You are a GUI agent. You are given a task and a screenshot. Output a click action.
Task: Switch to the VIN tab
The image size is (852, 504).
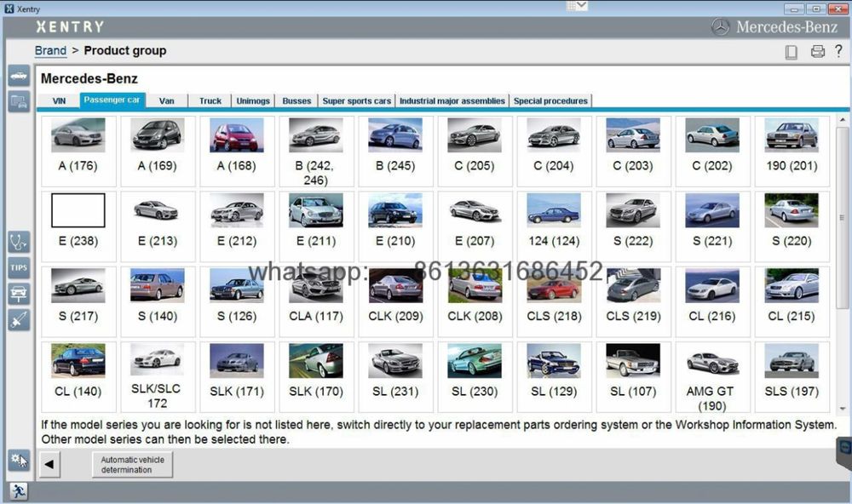(59, 101)
